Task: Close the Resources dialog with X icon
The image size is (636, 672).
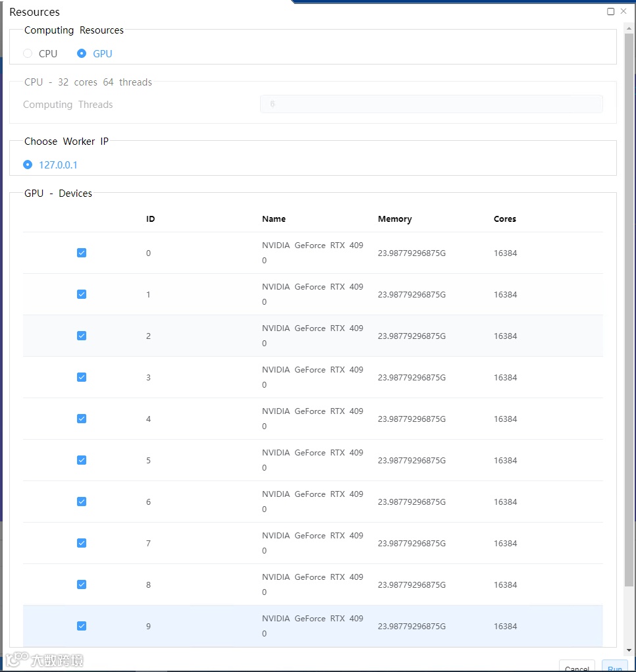Action: (x=623, y=11)
